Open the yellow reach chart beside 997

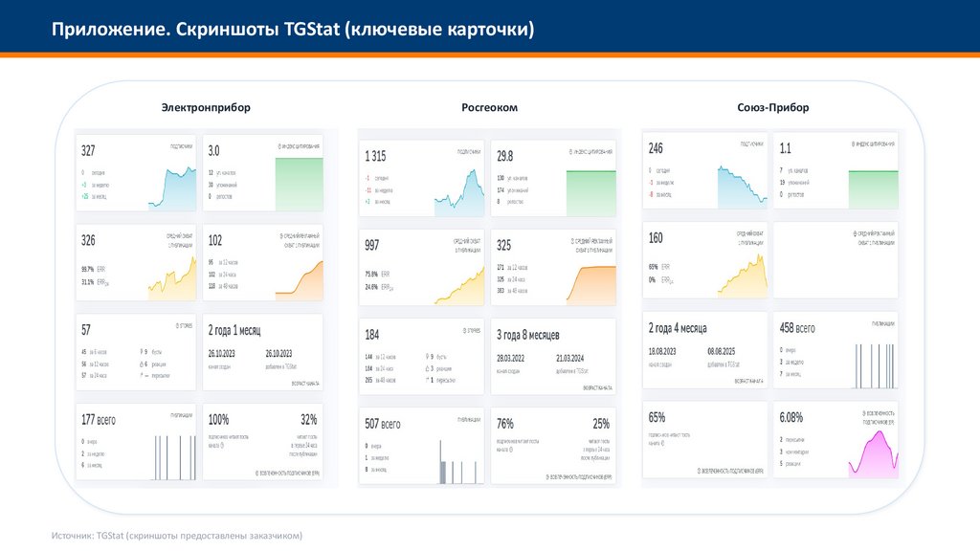point(458,285)
